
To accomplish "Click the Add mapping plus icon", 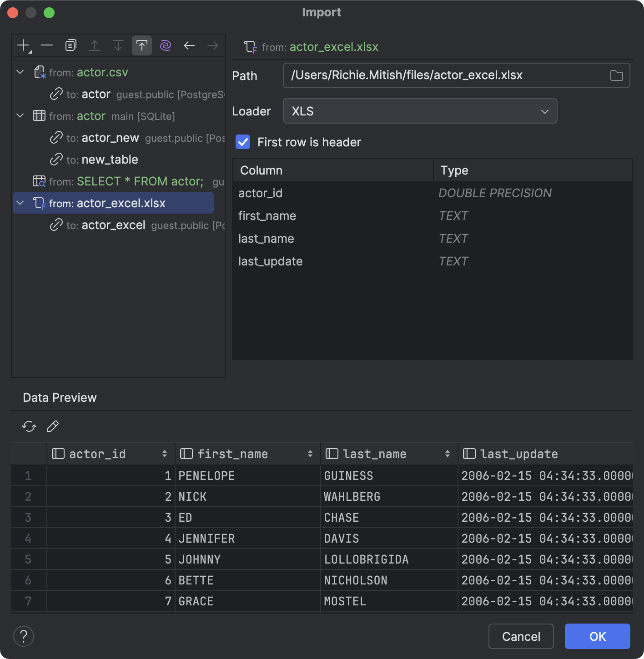I will (x=23, y=45).
